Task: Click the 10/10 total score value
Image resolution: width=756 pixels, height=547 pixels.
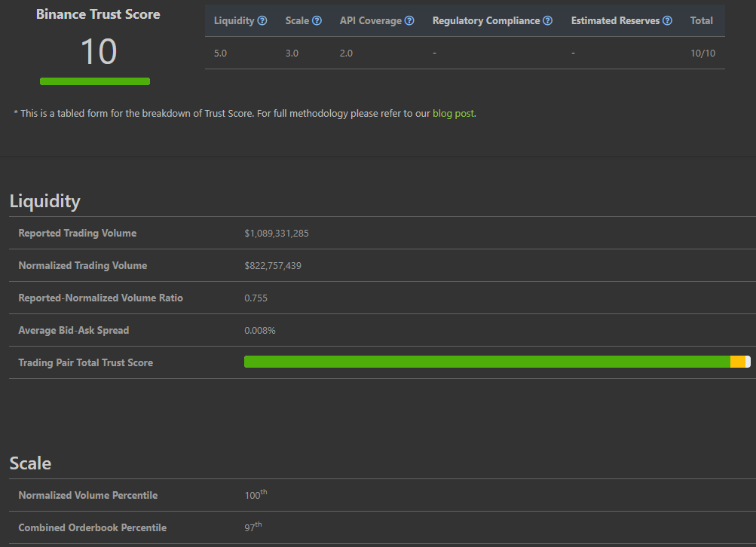Action: pyautogui.click(x=702, y=53)
